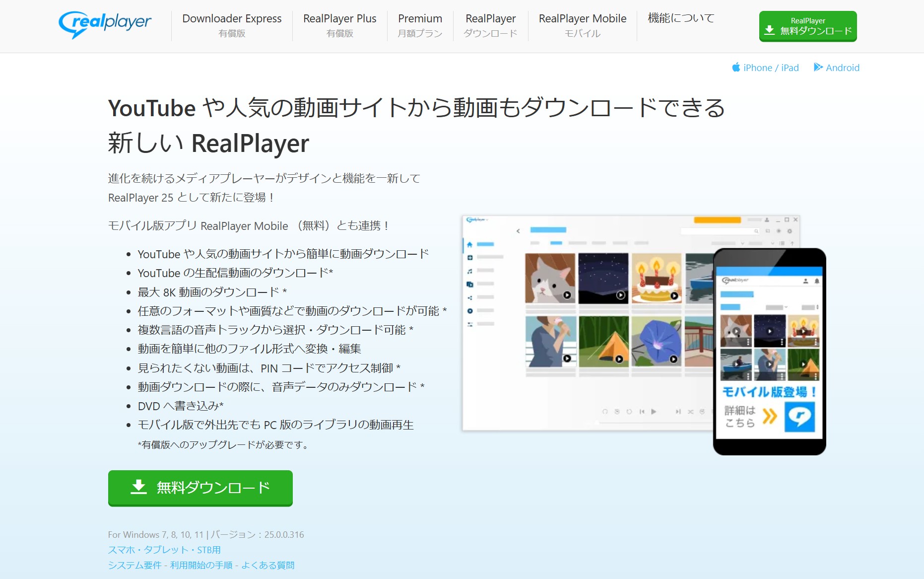Open Premium 月額プラン menu item

420,25
